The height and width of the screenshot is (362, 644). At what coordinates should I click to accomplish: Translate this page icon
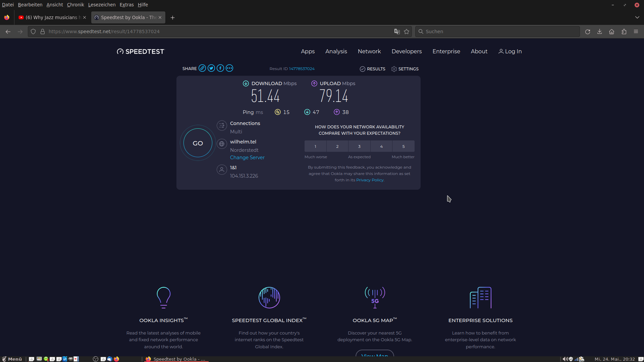[397, 32]
